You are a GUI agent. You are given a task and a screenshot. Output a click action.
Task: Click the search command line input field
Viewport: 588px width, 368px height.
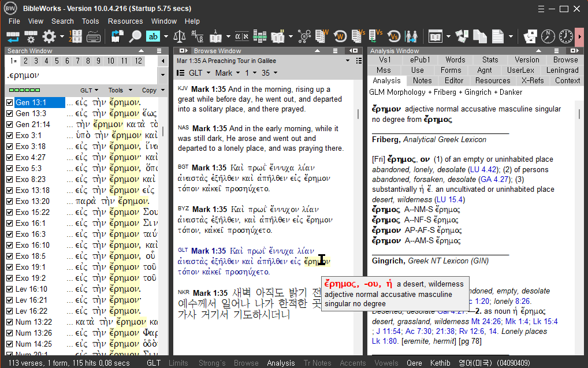81,75
